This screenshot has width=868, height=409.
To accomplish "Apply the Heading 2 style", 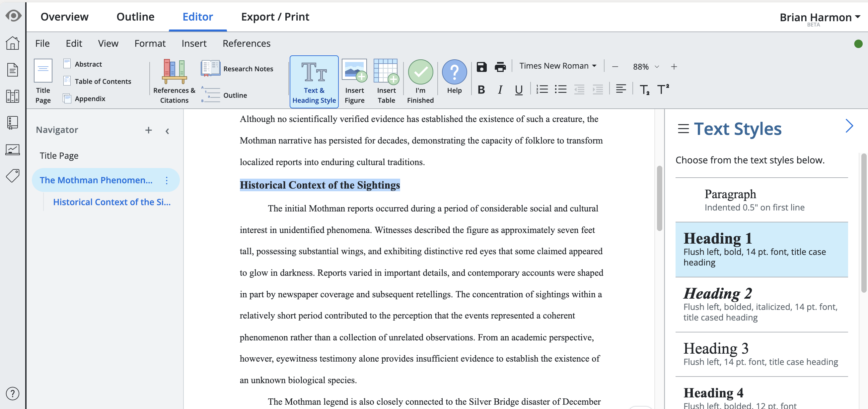I will 761,305.
